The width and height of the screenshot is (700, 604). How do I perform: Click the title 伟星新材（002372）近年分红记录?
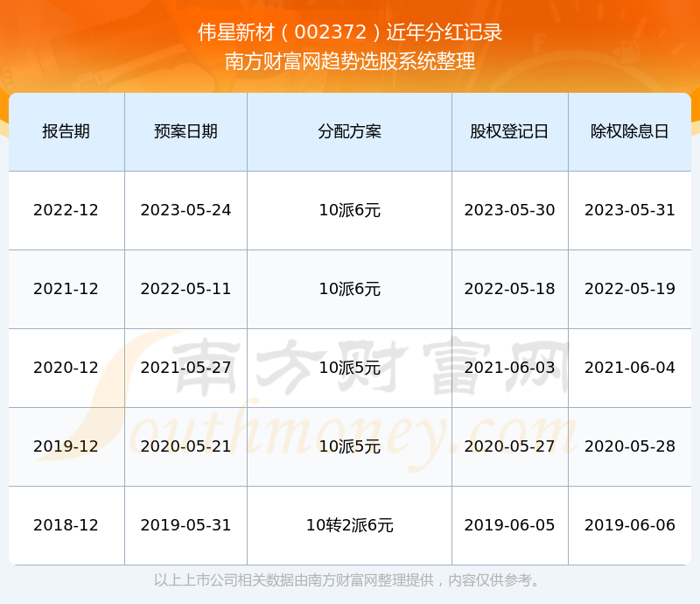click(350, 32)
